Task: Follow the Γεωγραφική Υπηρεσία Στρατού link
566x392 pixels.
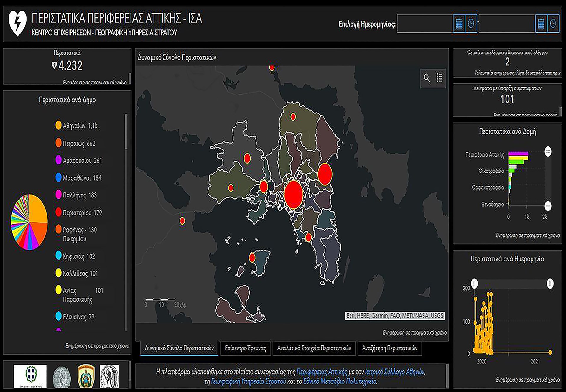Action: (x=248, y=381)
